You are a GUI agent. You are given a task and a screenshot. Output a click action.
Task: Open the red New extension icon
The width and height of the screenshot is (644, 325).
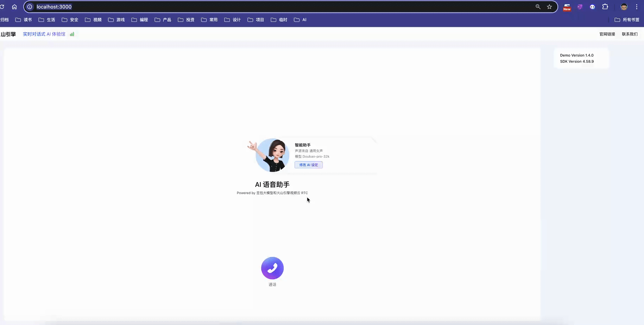tap(567, 7)
